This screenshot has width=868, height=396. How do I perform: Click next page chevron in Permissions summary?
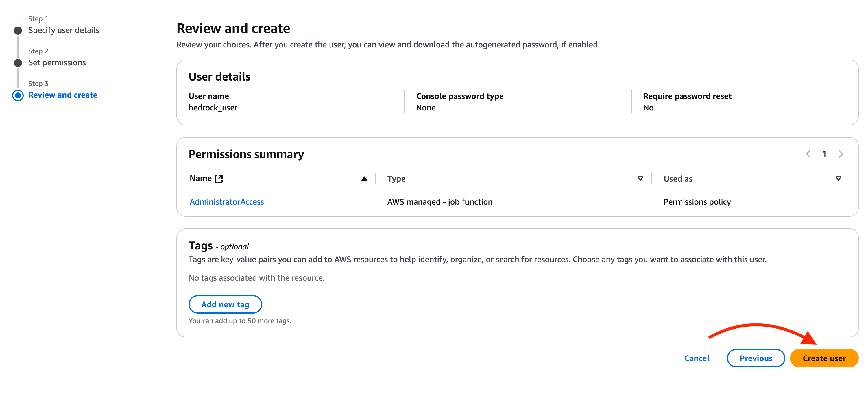point(841,154)
